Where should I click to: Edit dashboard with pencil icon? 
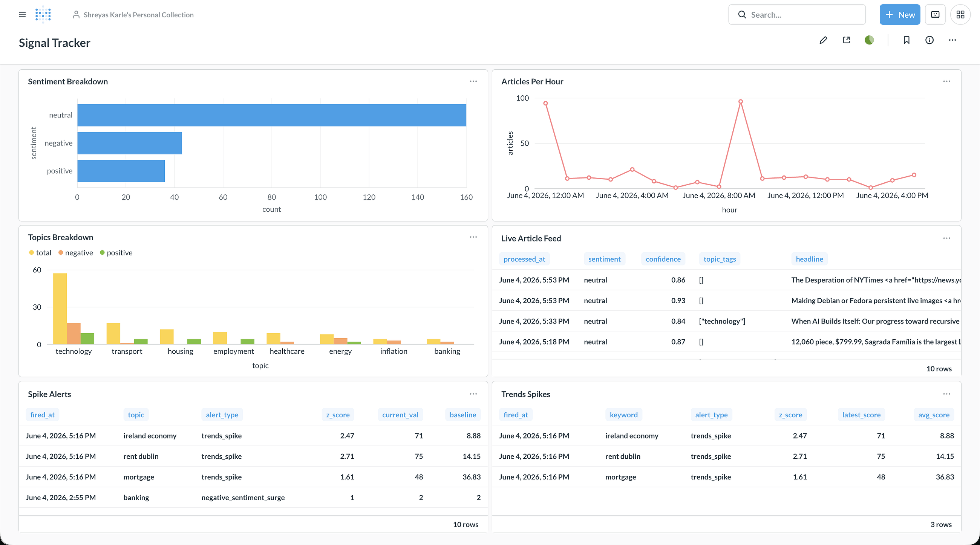click(x=823, y=40)
